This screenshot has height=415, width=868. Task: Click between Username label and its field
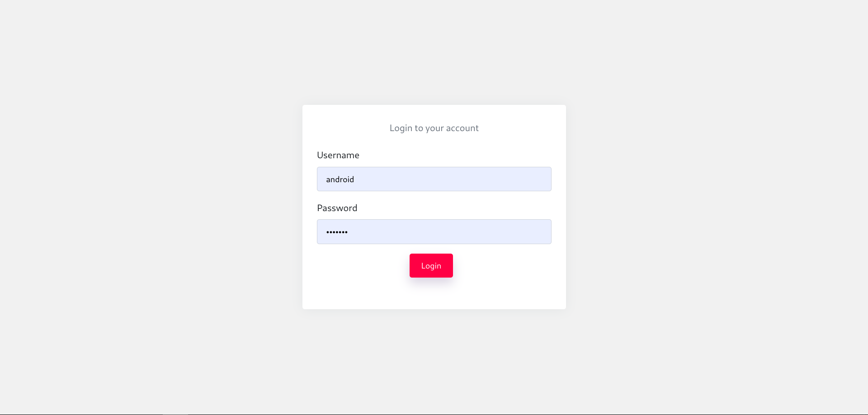[434, 164]
